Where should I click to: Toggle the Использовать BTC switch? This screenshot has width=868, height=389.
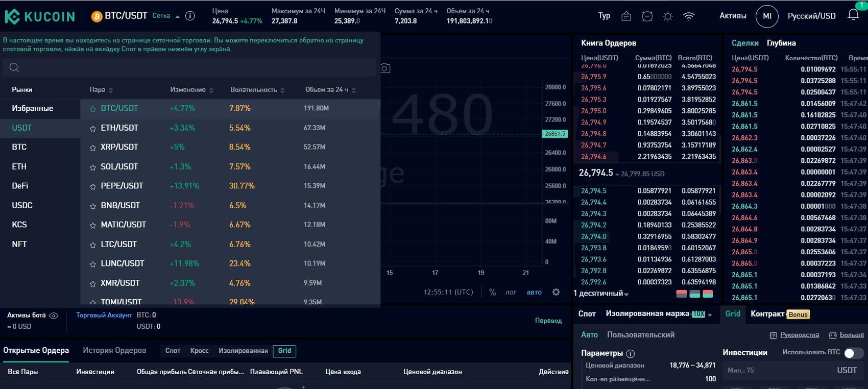click(853, 353)
